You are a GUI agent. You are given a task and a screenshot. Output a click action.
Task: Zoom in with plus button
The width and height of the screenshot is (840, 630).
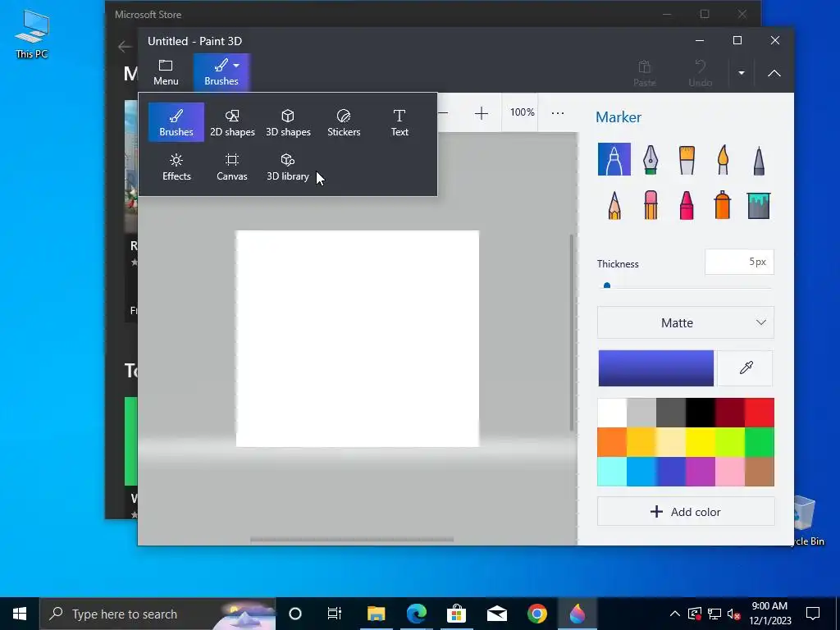[x=481, y=113]
